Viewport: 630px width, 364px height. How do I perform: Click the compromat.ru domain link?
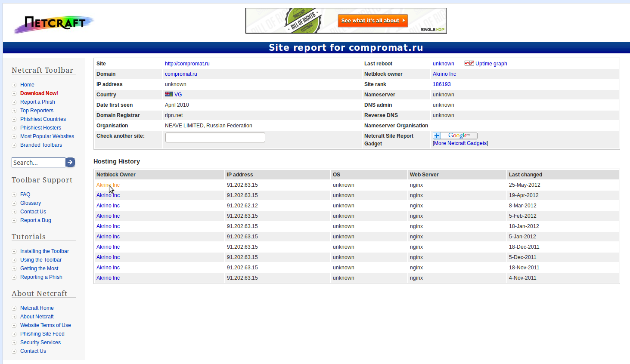click(181, 74)
